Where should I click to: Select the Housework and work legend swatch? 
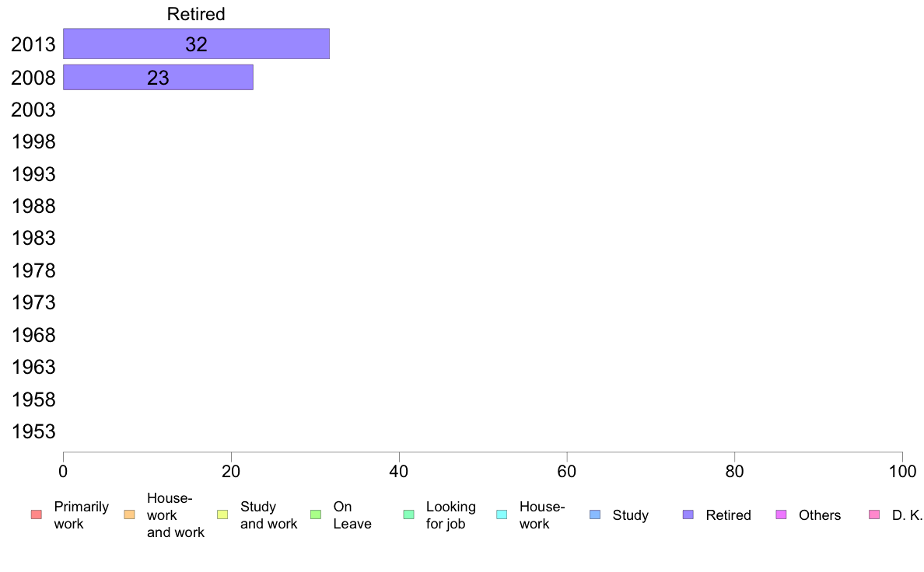coord(129,514)
